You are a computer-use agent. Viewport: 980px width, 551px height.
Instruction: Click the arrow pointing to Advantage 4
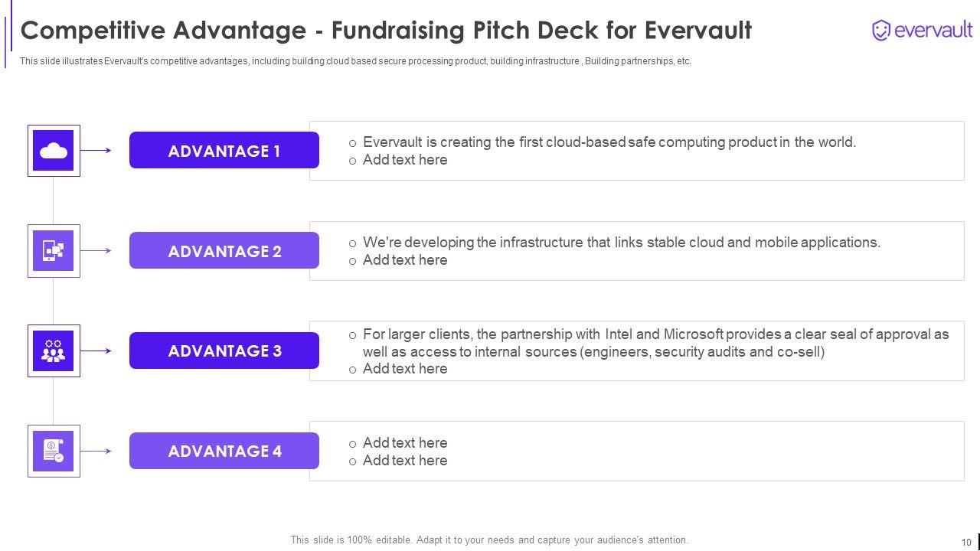tap(96, 452)
